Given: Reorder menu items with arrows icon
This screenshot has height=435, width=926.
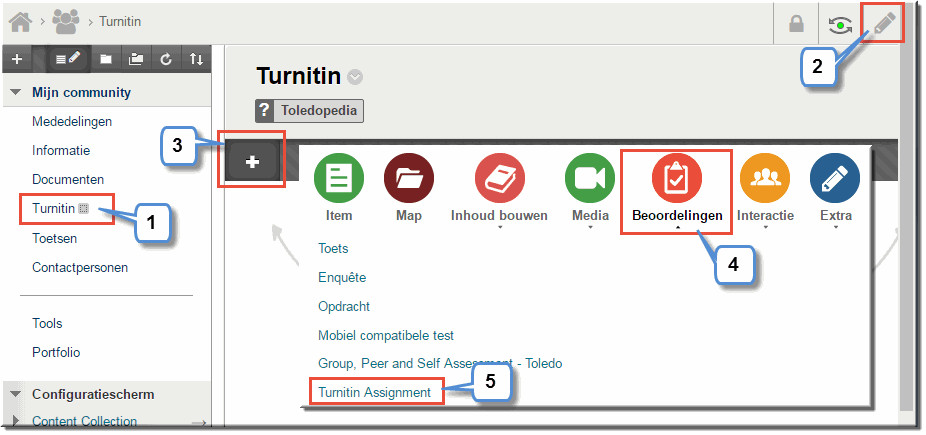Looking at the screenshot, I should (196, 59).
